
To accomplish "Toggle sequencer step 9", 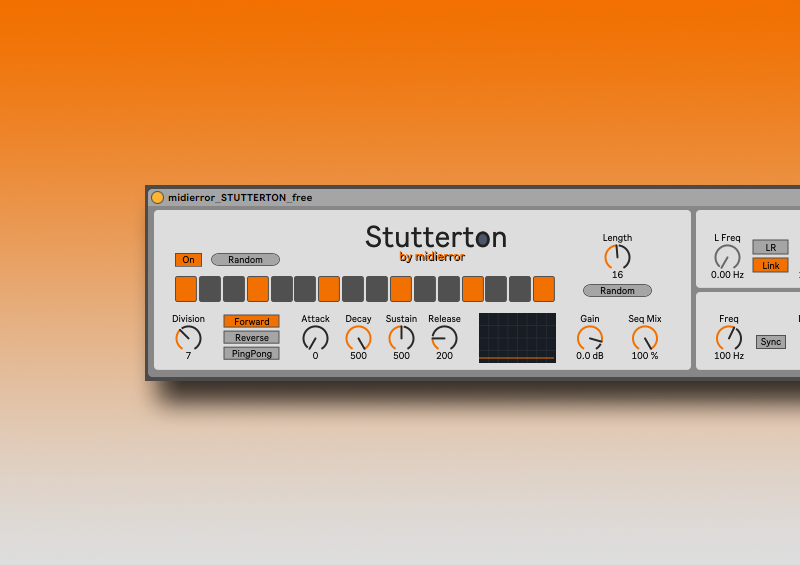I will 377,289.
